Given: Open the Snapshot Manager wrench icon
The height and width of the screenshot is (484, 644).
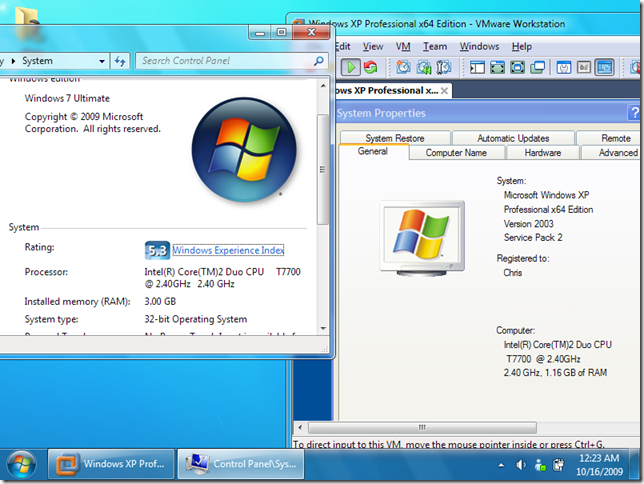Looking at the screenshot, I should pyautogui.click(x=444, y=67).
